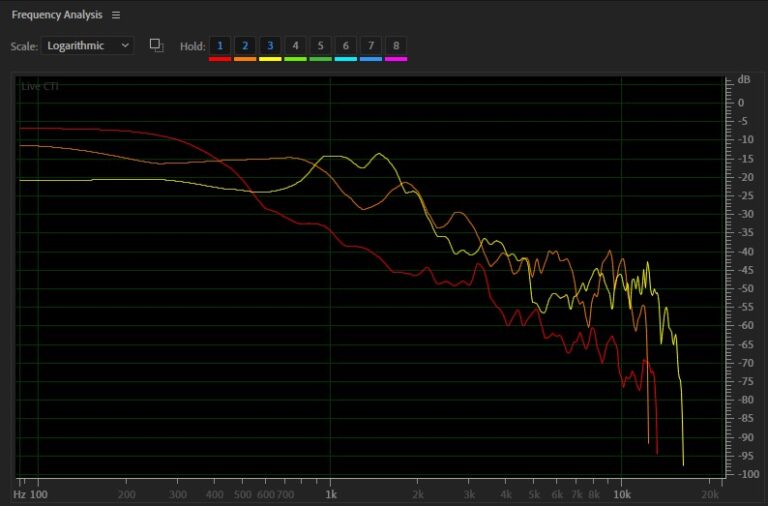This screenshot has height=506, width=768.
Task: Toggle Hold button 8
Action: click(396, 46)
